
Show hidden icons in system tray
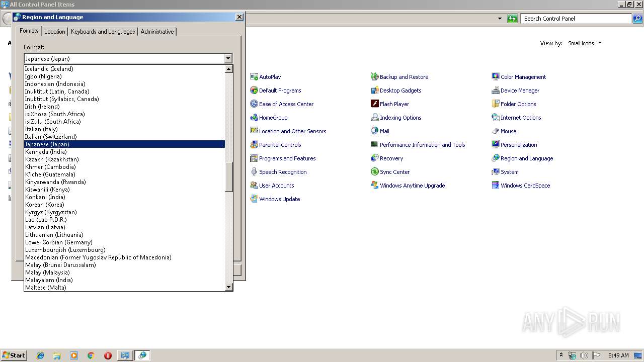click(561, 355)
